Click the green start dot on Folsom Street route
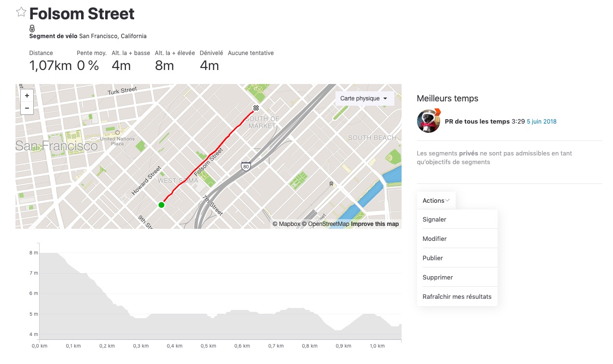 161,205
